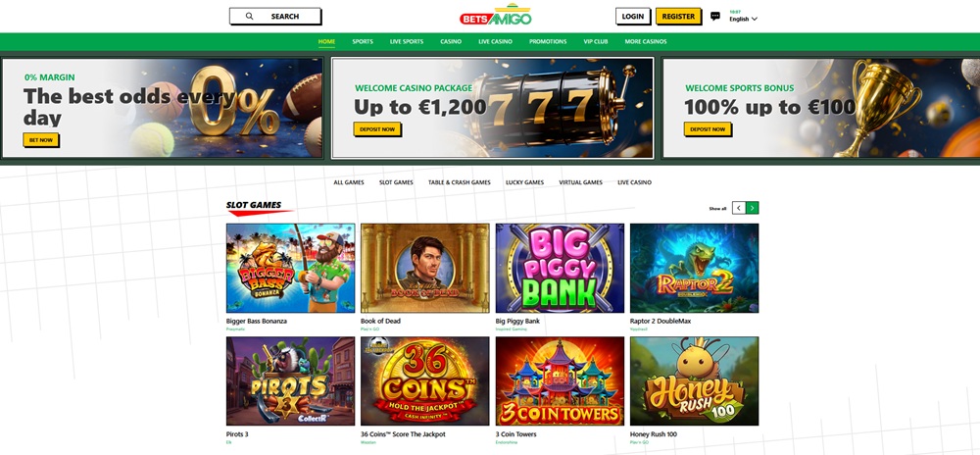Open the Book of Dead game thumbnail
The width and height of the screenshot is (980, 455).
(425, 268)
